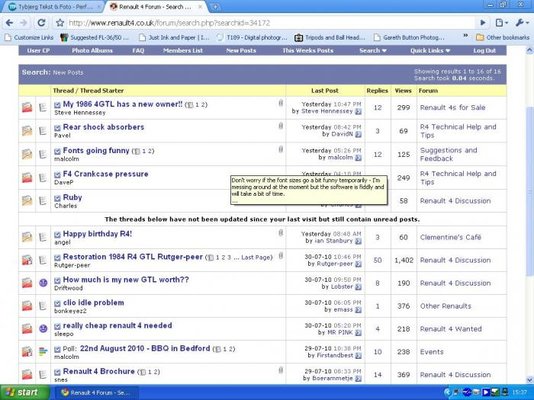534x400 pixels.
Task: Click go-to-last-post arrow next to DavidN
Action: pos(358,134)
